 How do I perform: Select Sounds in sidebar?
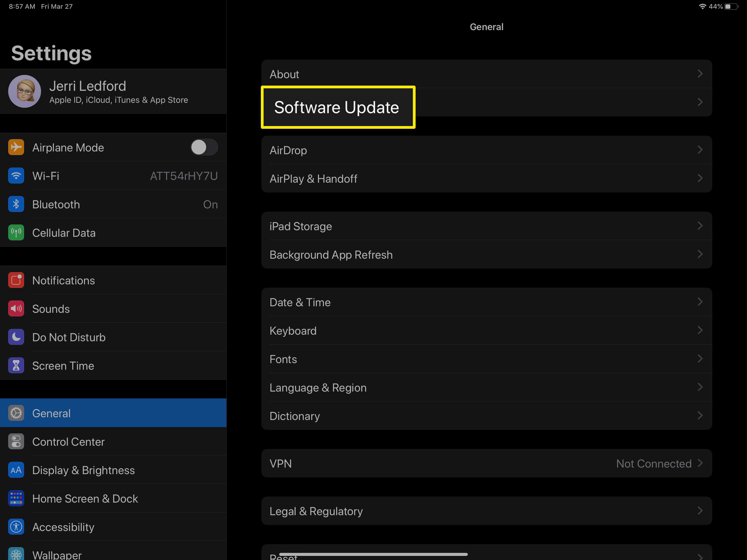[113, 309]
